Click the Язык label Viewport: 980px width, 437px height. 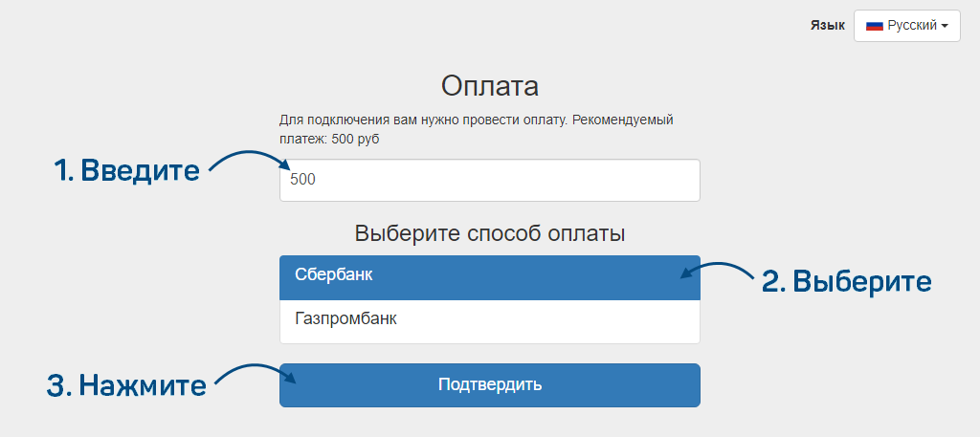click(827, 26)
